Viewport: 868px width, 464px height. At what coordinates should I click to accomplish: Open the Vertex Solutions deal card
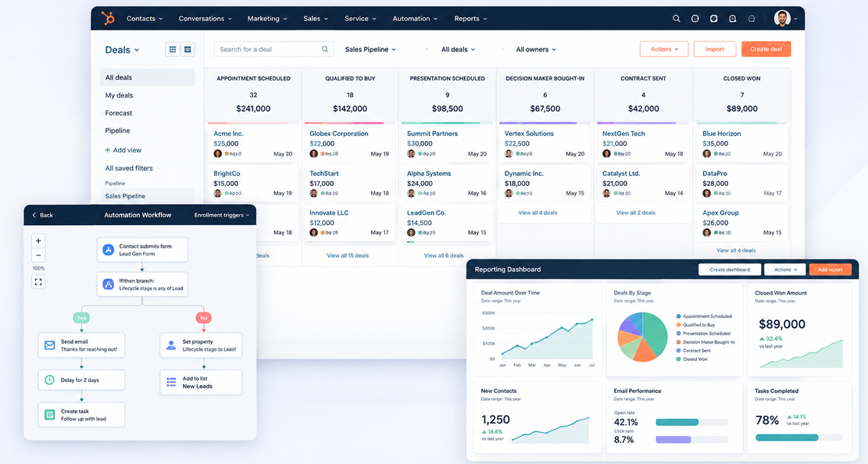[545, 143]
